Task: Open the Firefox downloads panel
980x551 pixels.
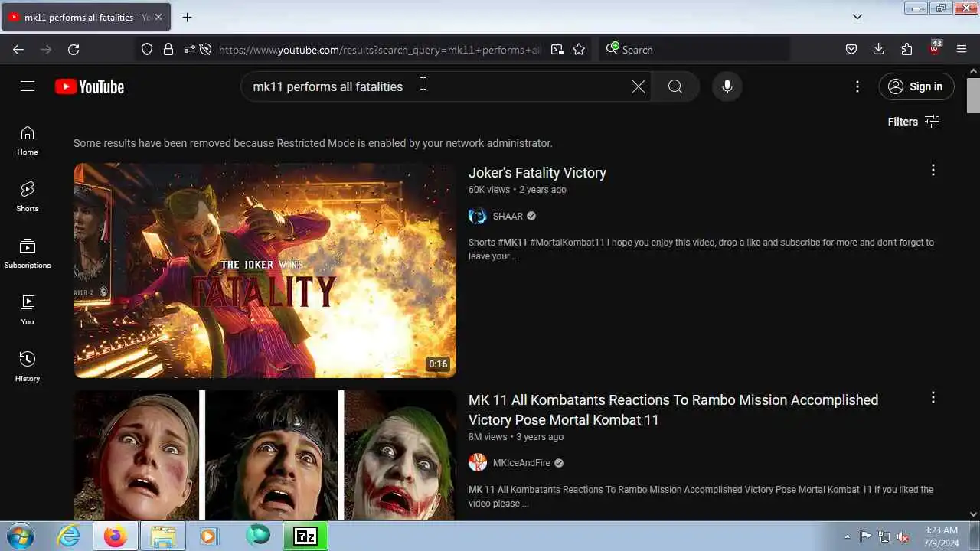Action: 879,50
